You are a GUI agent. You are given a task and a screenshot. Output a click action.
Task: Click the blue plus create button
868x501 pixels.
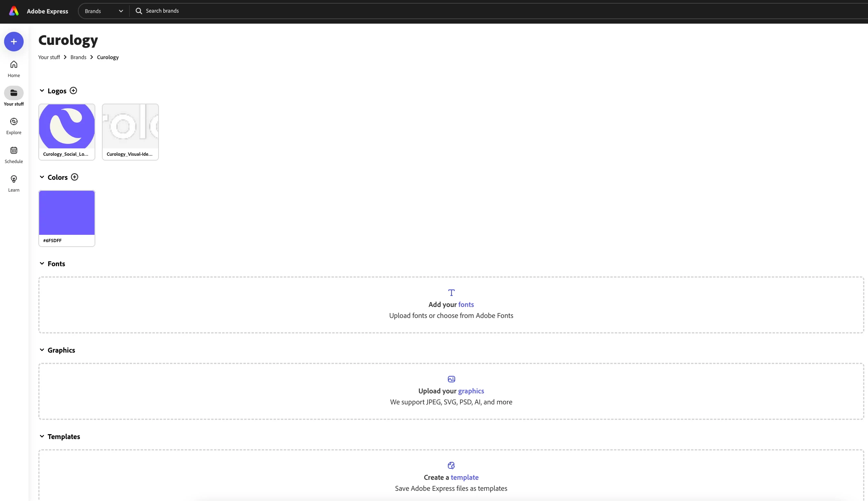(14, 42)
